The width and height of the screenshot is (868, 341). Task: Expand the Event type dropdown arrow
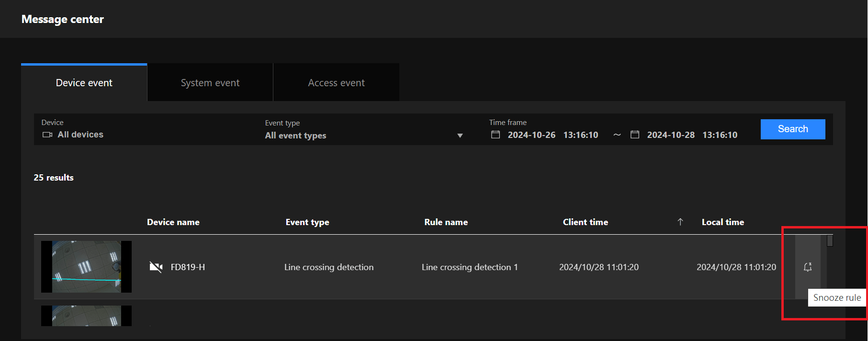click(460, 136)
